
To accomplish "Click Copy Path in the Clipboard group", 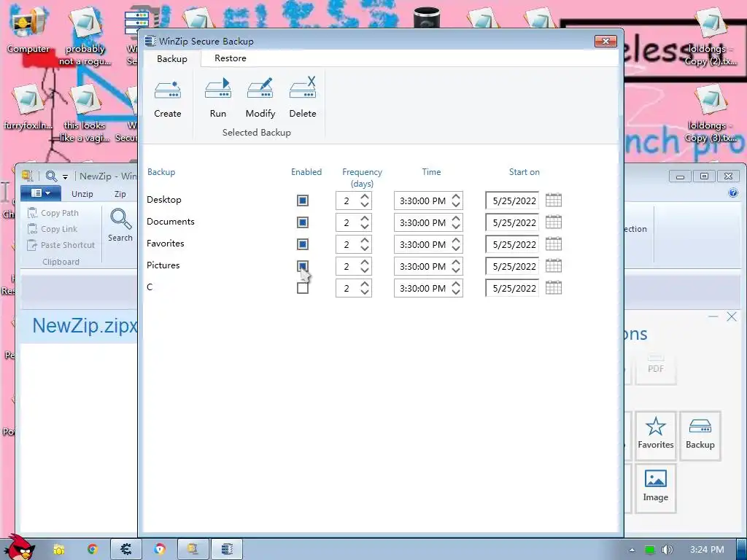I will (53, 213).
